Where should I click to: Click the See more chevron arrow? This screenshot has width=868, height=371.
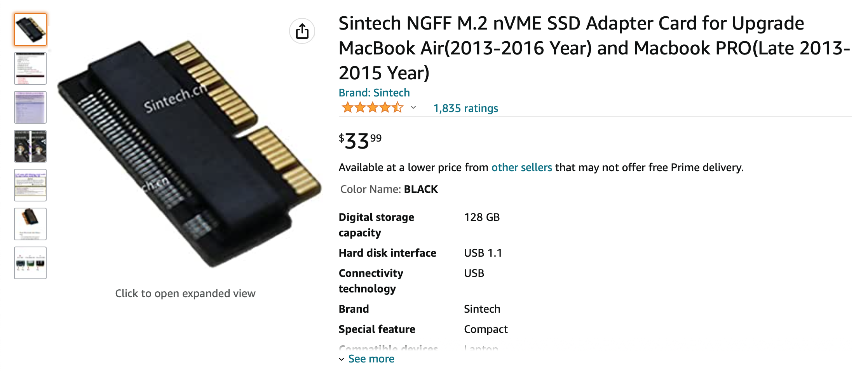coord(342,359)
